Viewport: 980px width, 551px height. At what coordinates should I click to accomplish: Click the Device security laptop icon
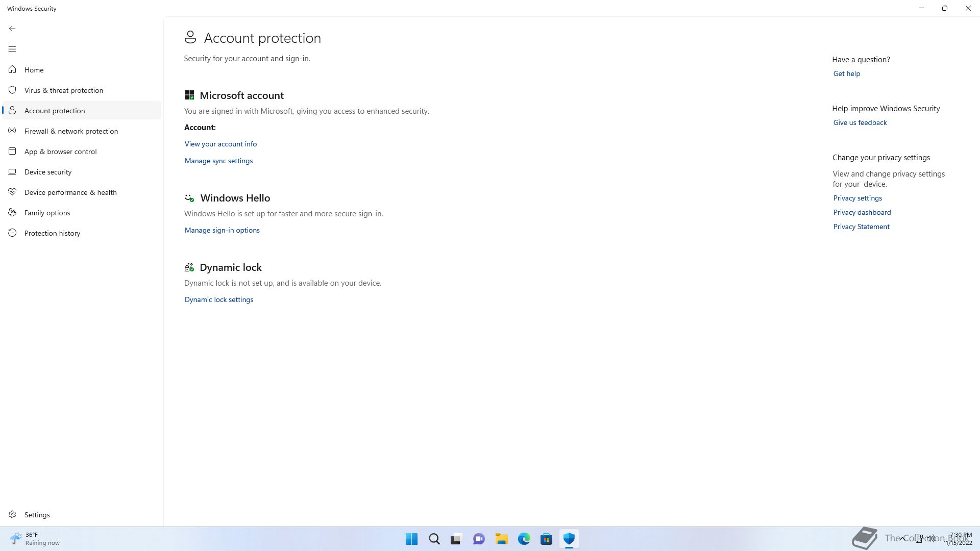(12, 171)
